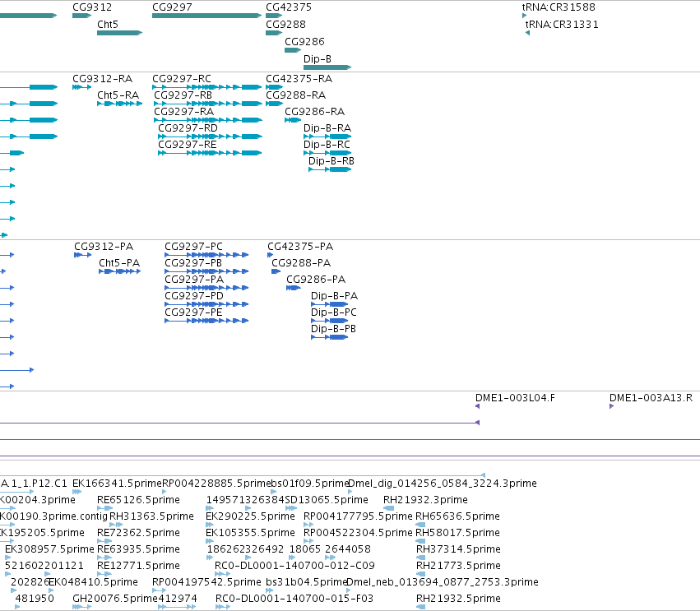
Task: Select EST RP004228885.5prime
Action: click(216, 484)
